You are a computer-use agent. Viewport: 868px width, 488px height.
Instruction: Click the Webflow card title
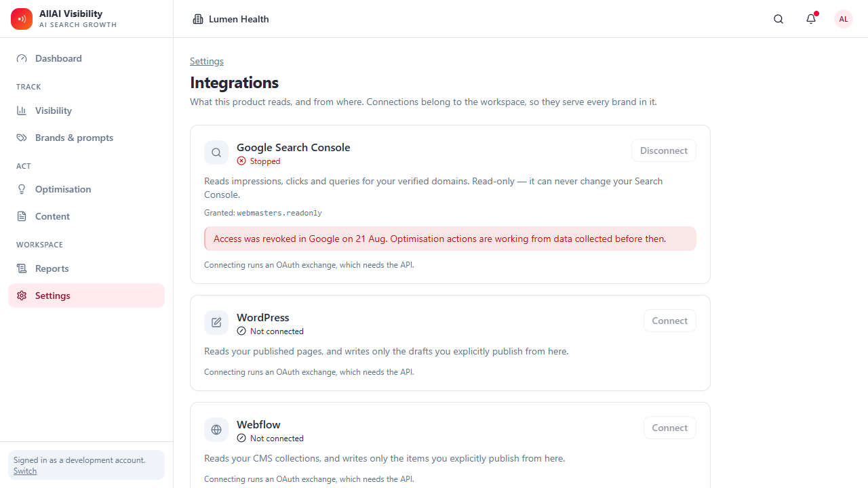pyautogui.click(x=258, y=424)
